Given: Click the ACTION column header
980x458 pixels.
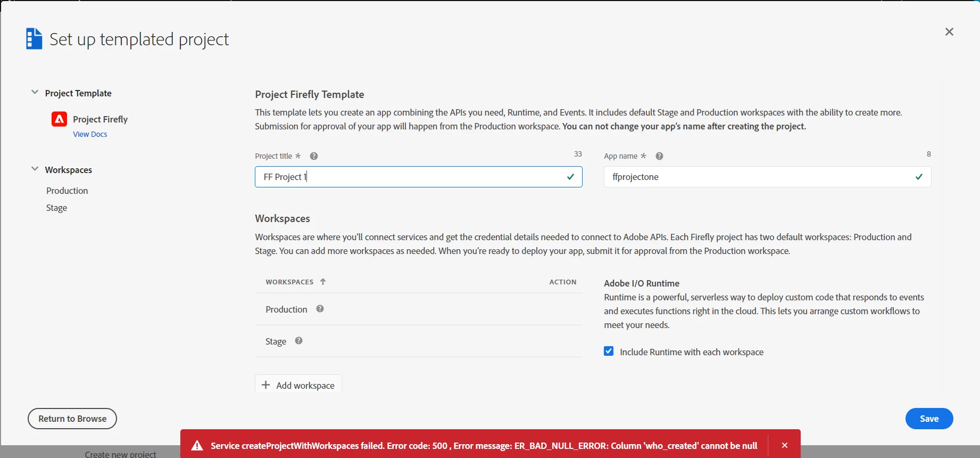Looking at the screenshot, I should [x=563, y=282].
